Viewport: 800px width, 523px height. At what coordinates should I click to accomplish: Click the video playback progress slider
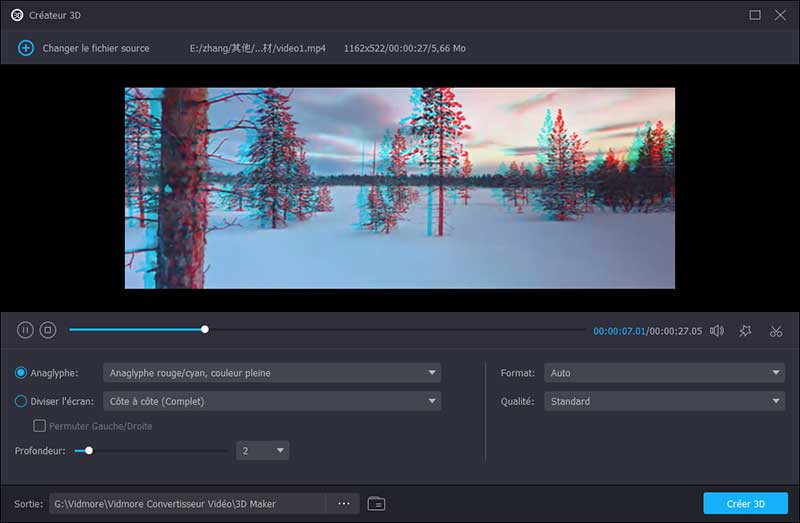[327, 330]
